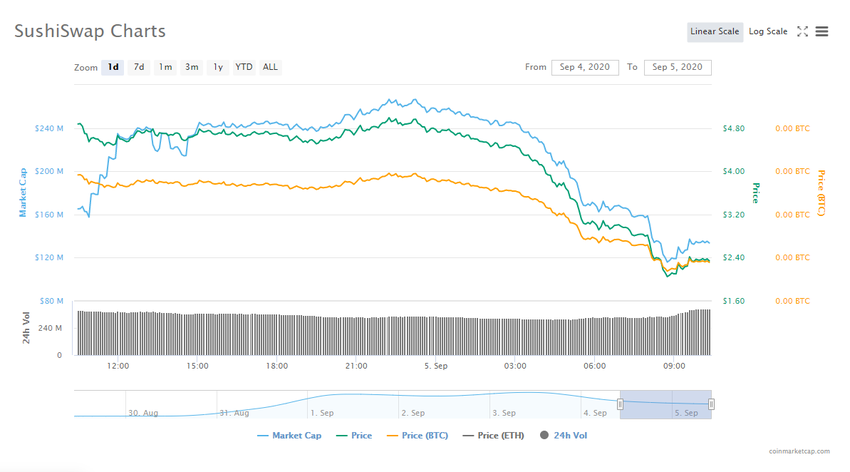Screen dimensions: 850x472
Task: Set zoom range to 7d
Action: (139, 67)
